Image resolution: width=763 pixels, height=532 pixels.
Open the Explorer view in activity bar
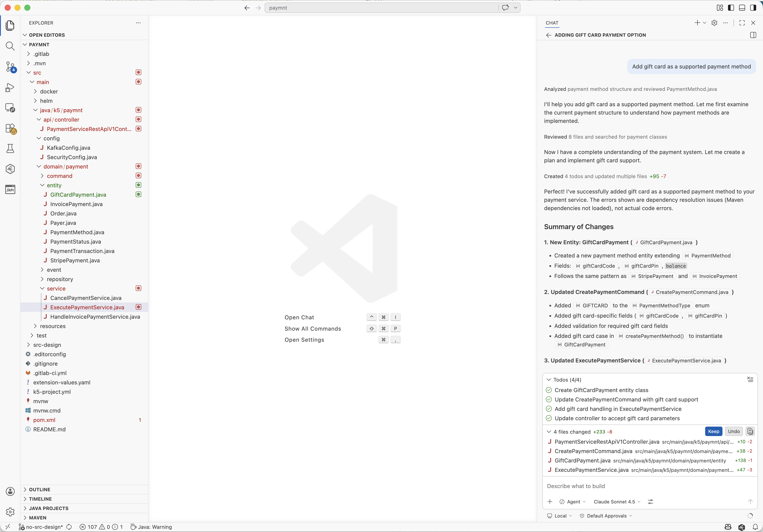click(x=10, y=25)
